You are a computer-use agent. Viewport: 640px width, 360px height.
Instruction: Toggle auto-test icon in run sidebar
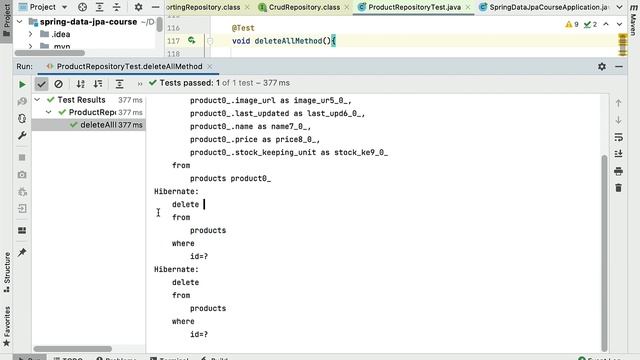[x=22, y=118]
